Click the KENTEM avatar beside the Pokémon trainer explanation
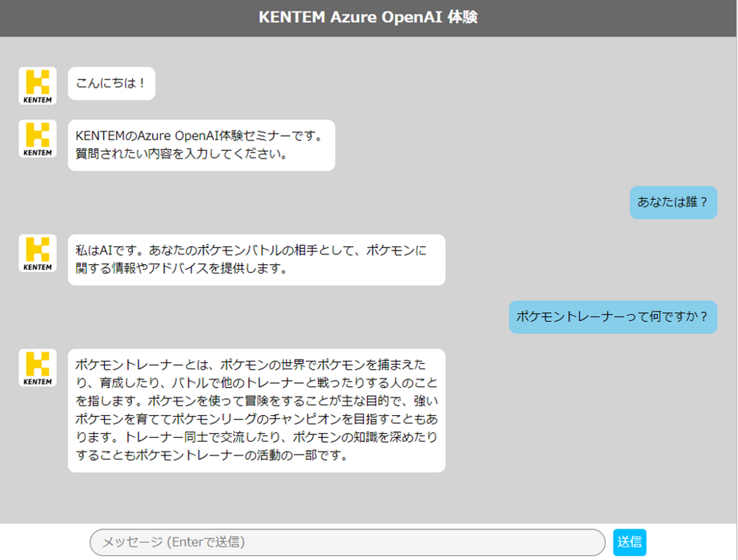This screenshot has height=560, width=738. [x=37, y=368]
